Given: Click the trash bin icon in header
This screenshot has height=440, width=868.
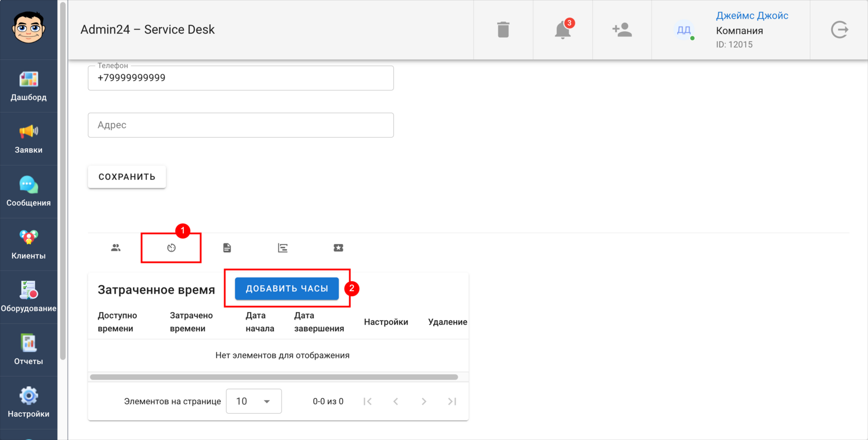Looking at the screenshot, I should (503, 29).
